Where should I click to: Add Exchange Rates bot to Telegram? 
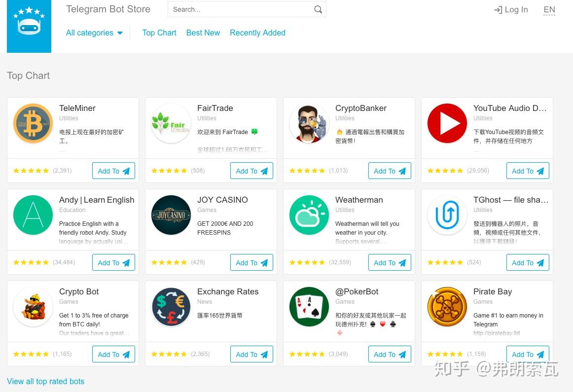click(252, 355)
